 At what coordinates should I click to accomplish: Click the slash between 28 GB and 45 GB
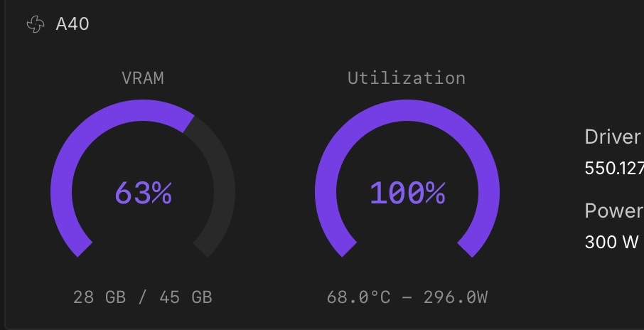143,297
